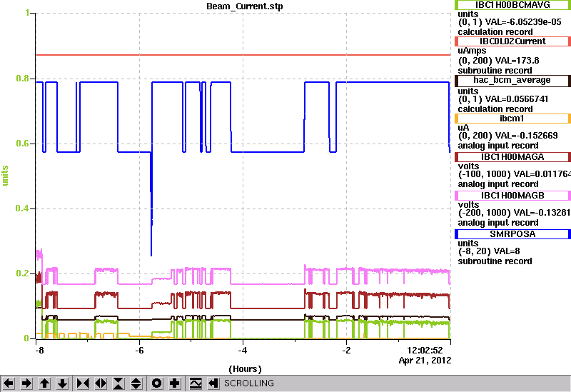Click the uAmps unit label under IBC0L02Current
Viewport: 571px width, 392px height.
pyautogui.click(x=472, y=51)
